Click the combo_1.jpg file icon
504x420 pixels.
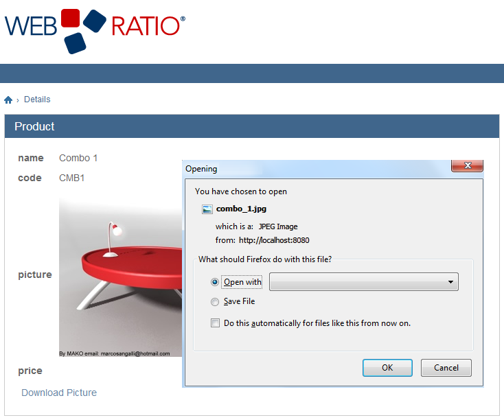coord(207,209)
